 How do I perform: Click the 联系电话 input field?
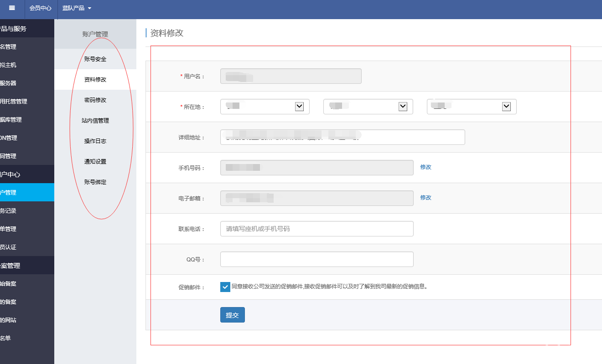point(317,229)
